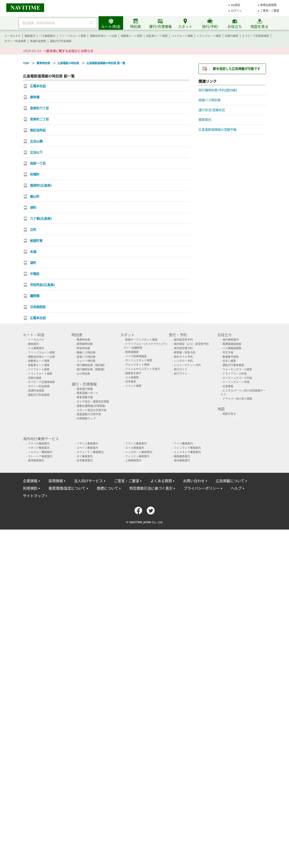Open 広島電鉄循環線の混雑予報 related link
289x868 pixels.
[217, 130]
